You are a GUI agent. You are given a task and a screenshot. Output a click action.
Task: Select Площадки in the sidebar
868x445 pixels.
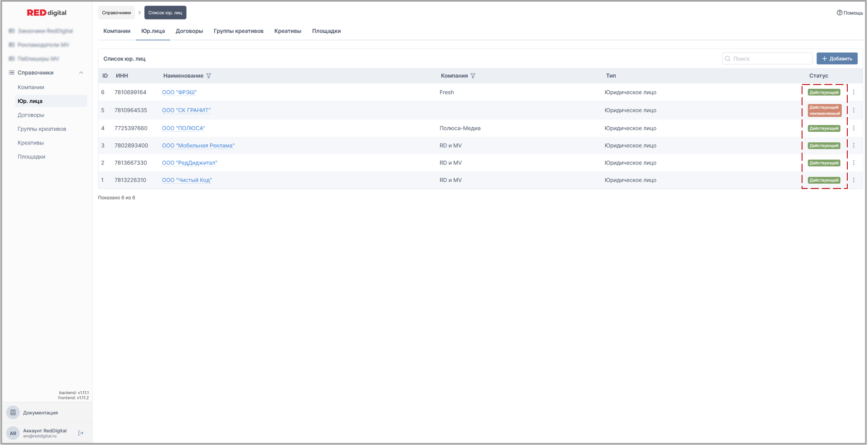(x=31, y=157)
